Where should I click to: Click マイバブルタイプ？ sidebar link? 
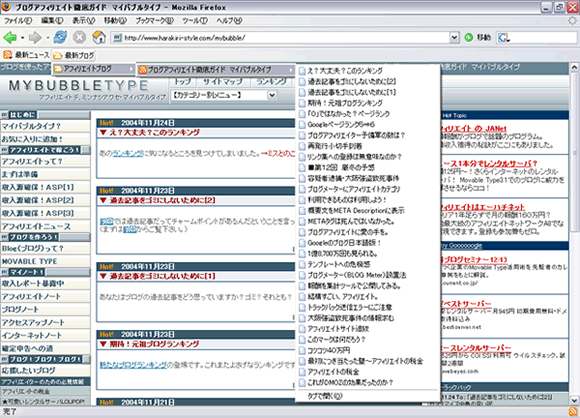[x=31, y=126]
